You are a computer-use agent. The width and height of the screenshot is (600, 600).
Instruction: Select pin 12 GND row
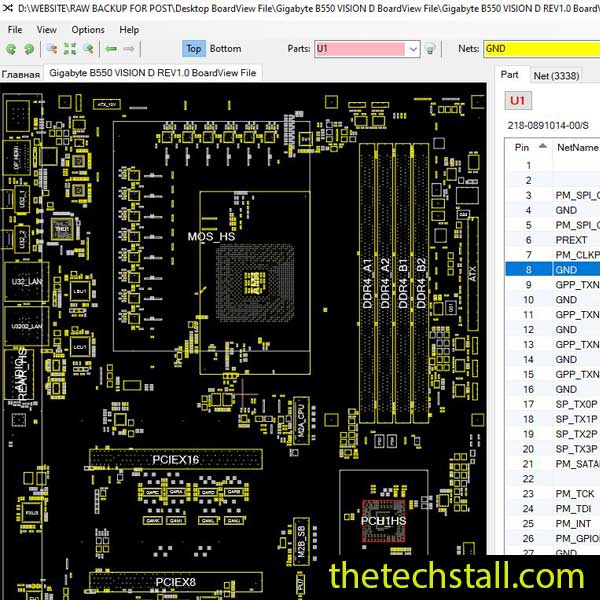pyautogui.click(x=553, y=329)
